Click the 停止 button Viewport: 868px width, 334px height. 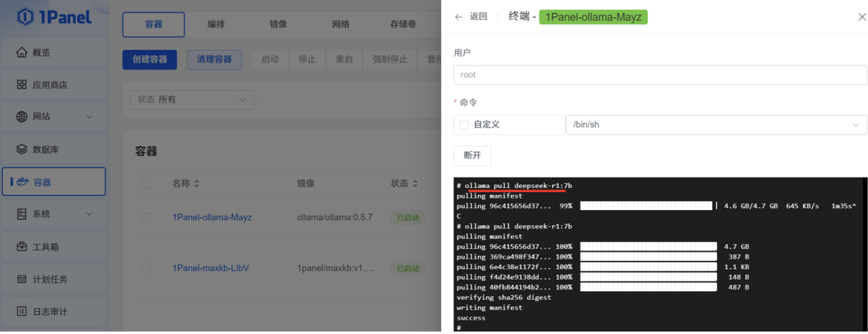[x=307, y=60]
